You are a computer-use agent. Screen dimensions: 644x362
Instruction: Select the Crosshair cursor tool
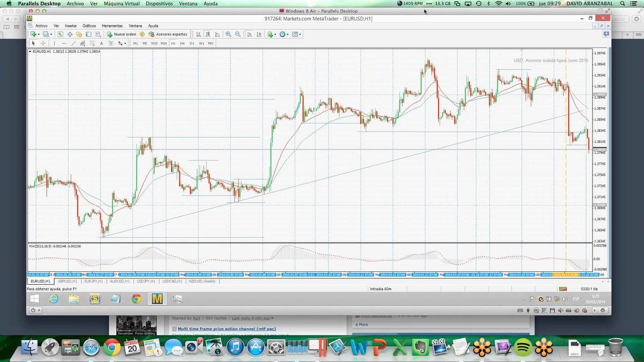tap(43, 43)
